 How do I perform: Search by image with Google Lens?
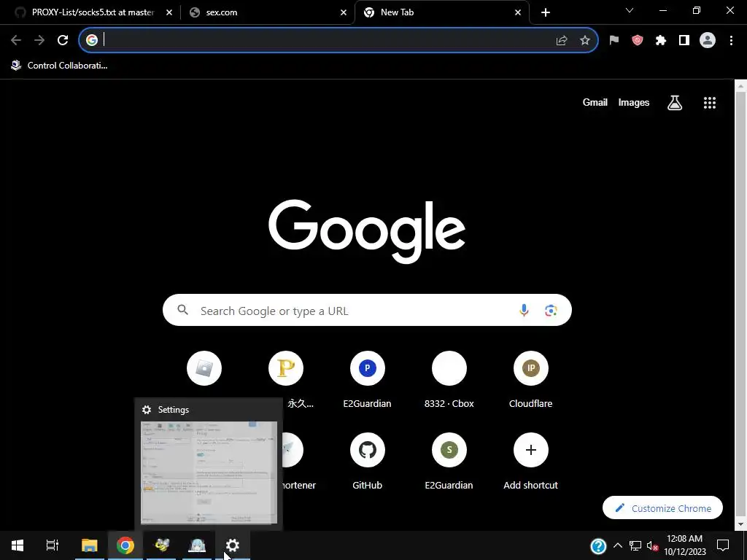click(551, 311)
